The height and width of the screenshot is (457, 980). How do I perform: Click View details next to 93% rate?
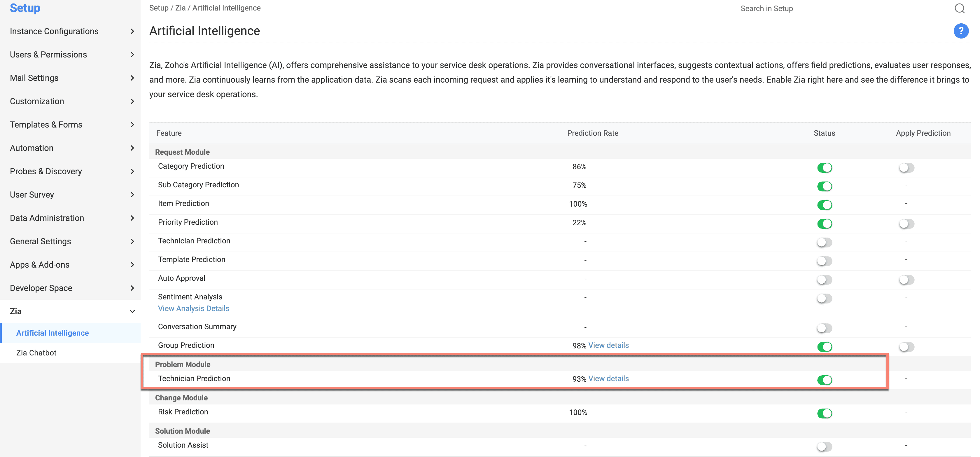coord(608,378)
